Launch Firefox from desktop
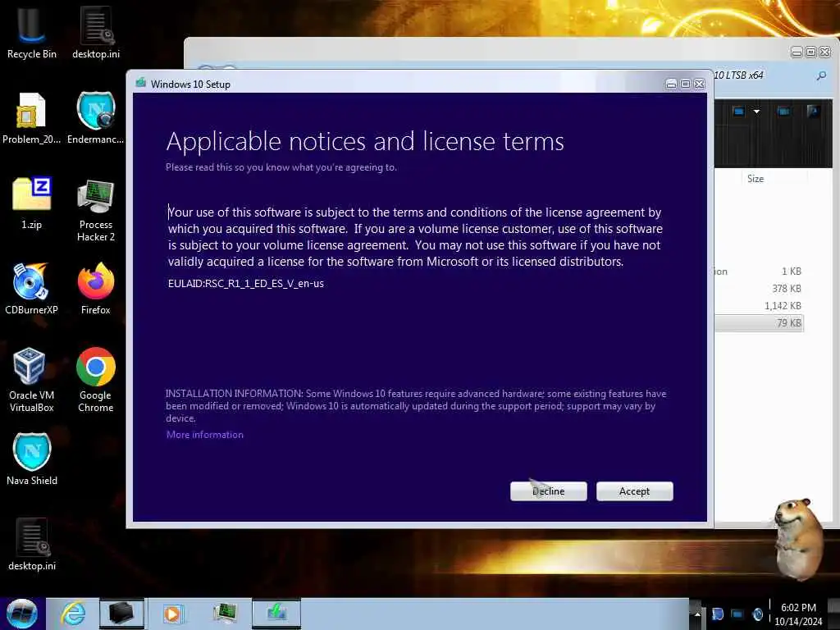 96,288
